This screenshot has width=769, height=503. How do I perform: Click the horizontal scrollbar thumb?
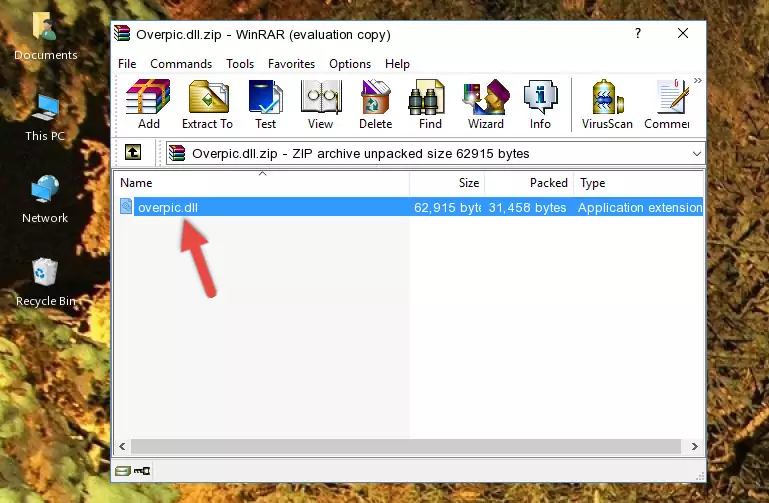point(406,446)
